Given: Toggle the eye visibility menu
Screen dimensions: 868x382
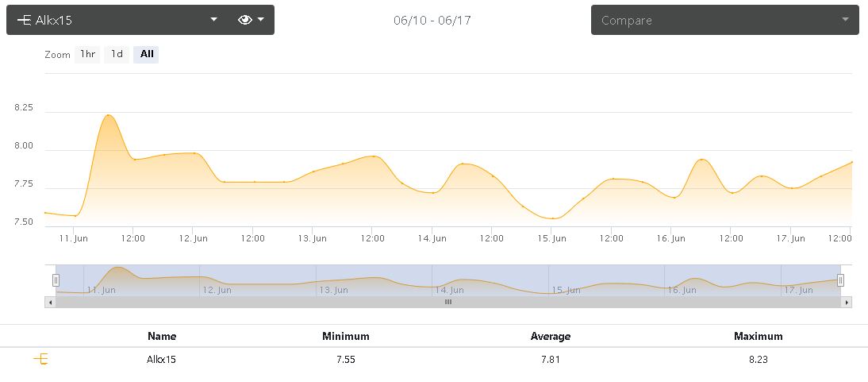Looking at the screenshot, I should (x=251, y=20).
